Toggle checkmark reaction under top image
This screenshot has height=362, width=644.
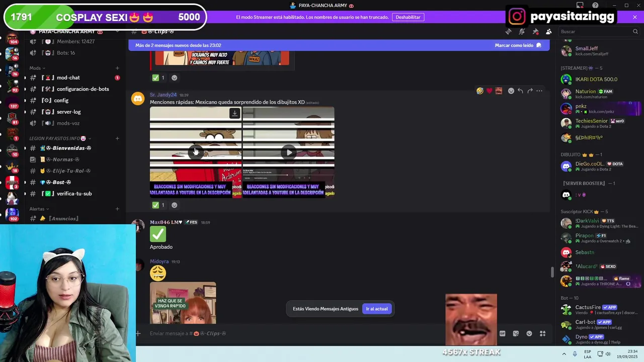158,77
